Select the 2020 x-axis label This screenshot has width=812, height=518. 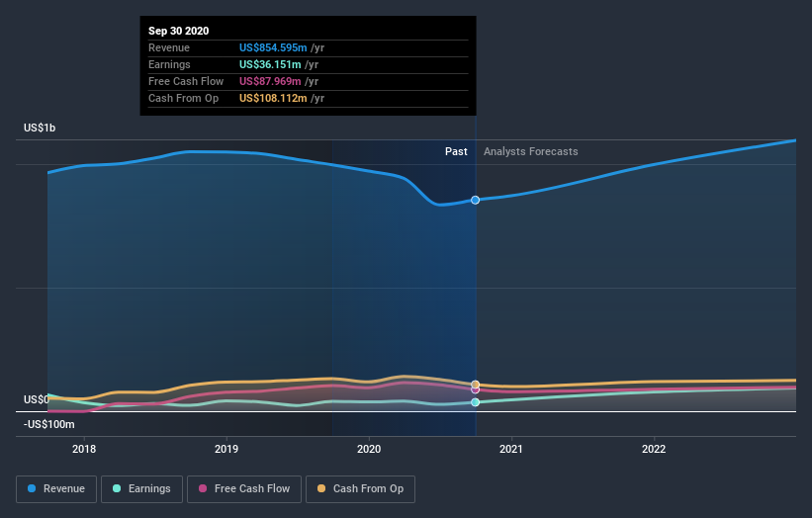pos(369,449)
